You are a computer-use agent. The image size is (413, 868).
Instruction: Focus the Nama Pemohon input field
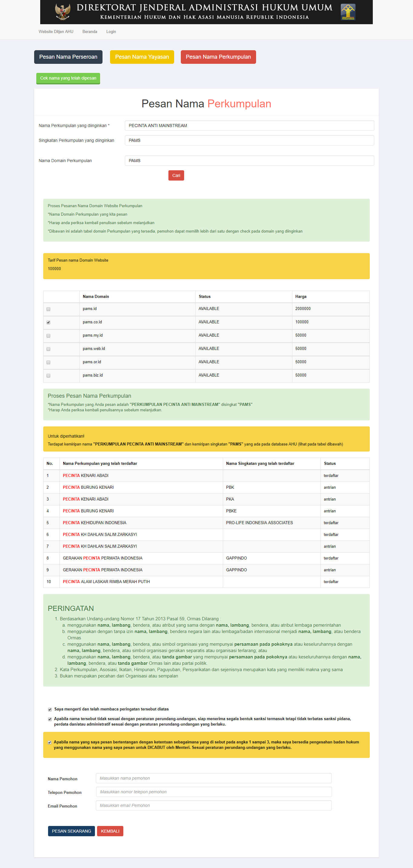[x=213, y=778]
